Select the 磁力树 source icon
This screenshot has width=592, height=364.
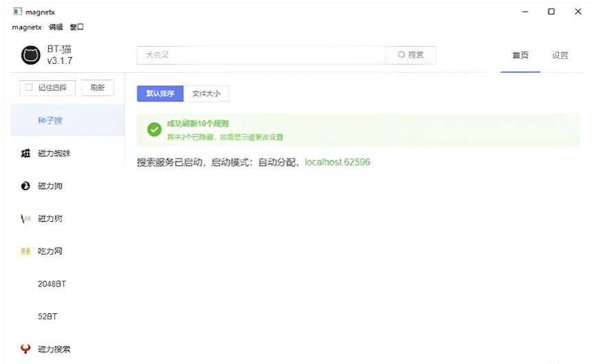tap(25, 218)
